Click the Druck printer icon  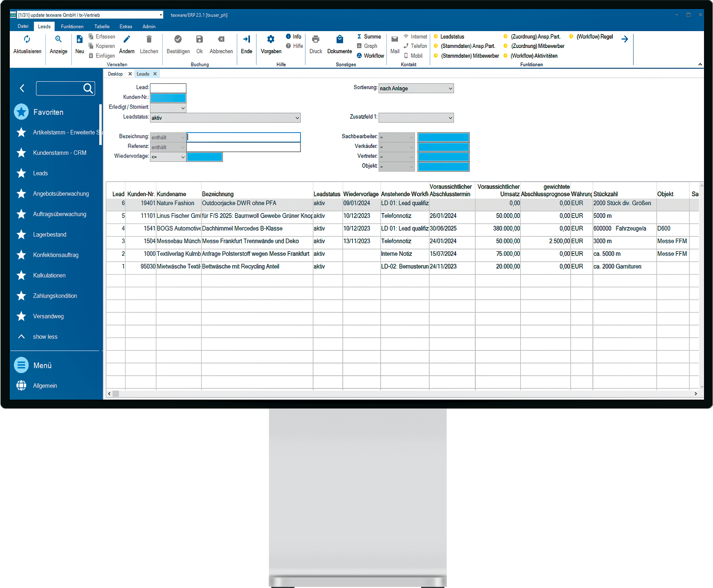[315, 40]
